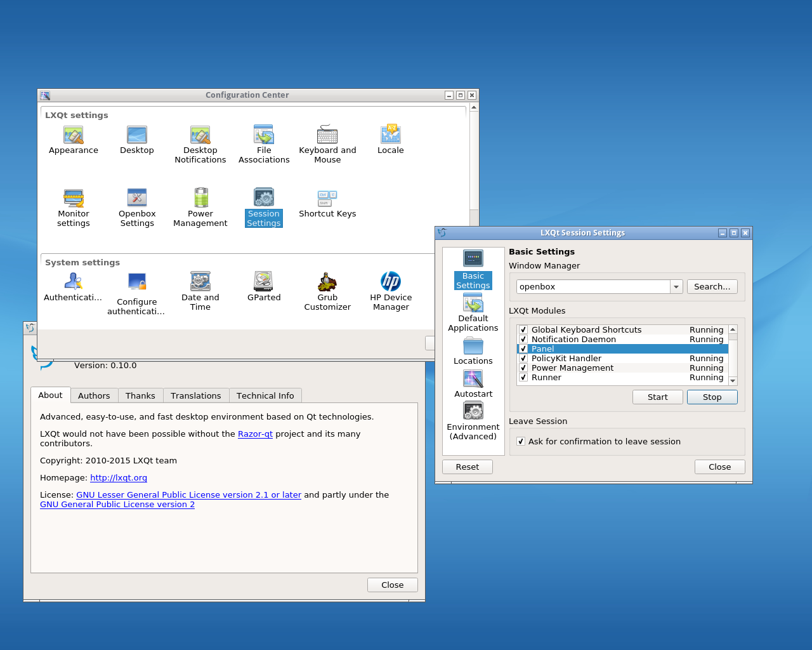Viewport: 812px width, 650px height.
Task: Reset the session settings
Action: click(468, 467)
